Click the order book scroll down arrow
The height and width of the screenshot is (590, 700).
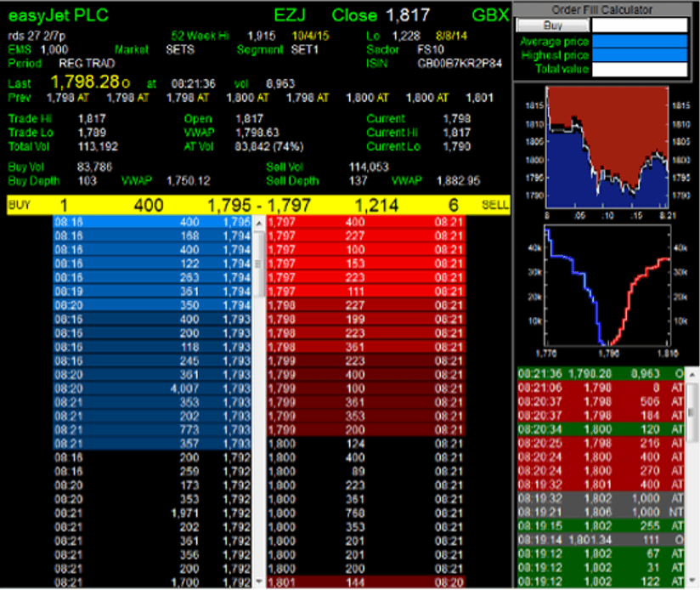259,583
